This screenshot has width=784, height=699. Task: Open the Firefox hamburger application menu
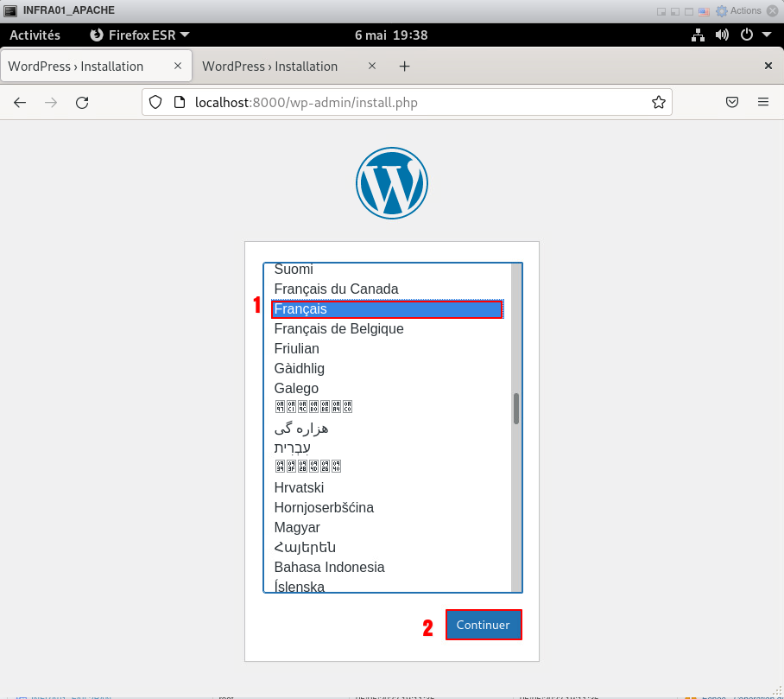coord(763,102)
